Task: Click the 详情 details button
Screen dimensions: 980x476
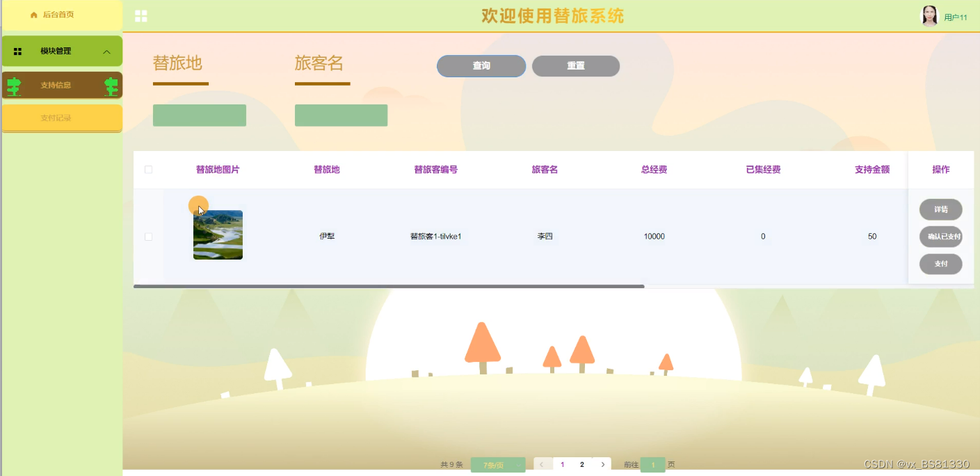Action: (x=941, y=209)
